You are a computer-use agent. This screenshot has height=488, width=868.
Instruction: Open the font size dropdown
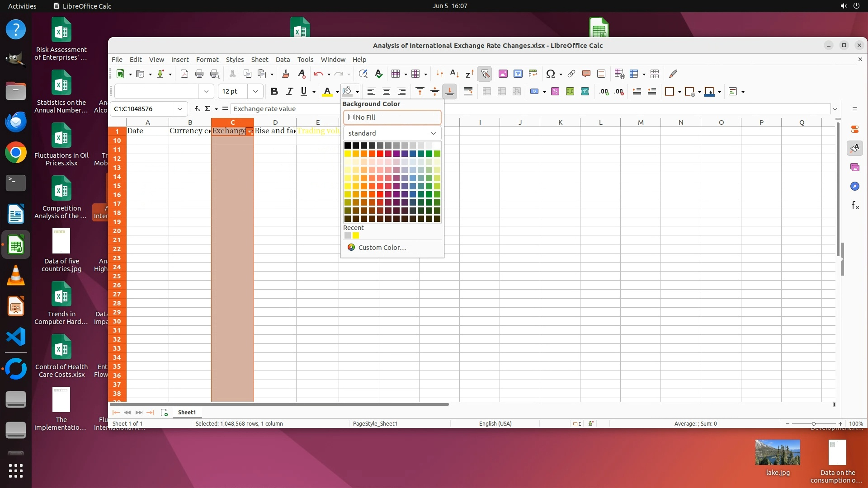coord(255,91)
